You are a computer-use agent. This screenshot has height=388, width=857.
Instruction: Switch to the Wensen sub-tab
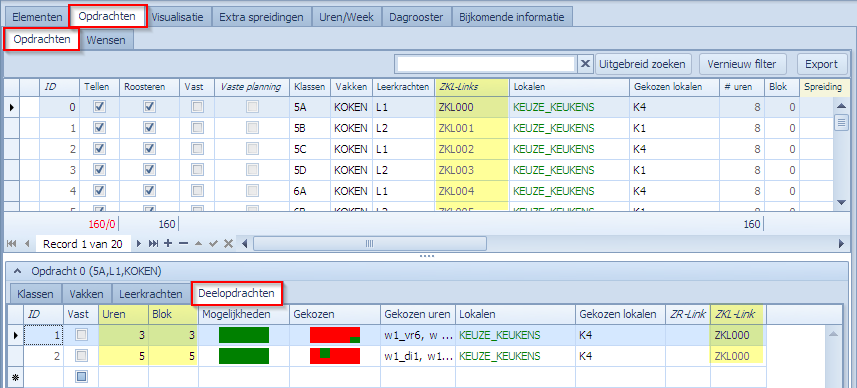(106, 40)
